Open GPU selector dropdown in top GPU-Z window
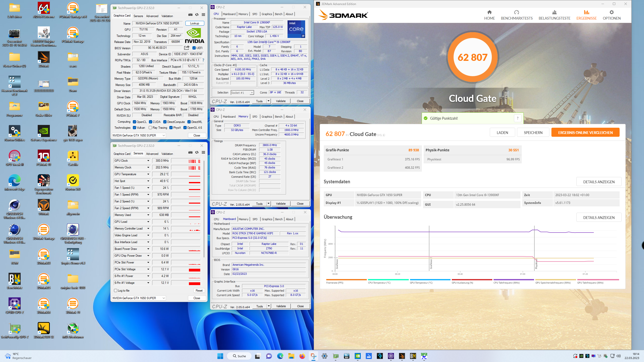This screenshot has height=362, width=644. pos(139,135)
